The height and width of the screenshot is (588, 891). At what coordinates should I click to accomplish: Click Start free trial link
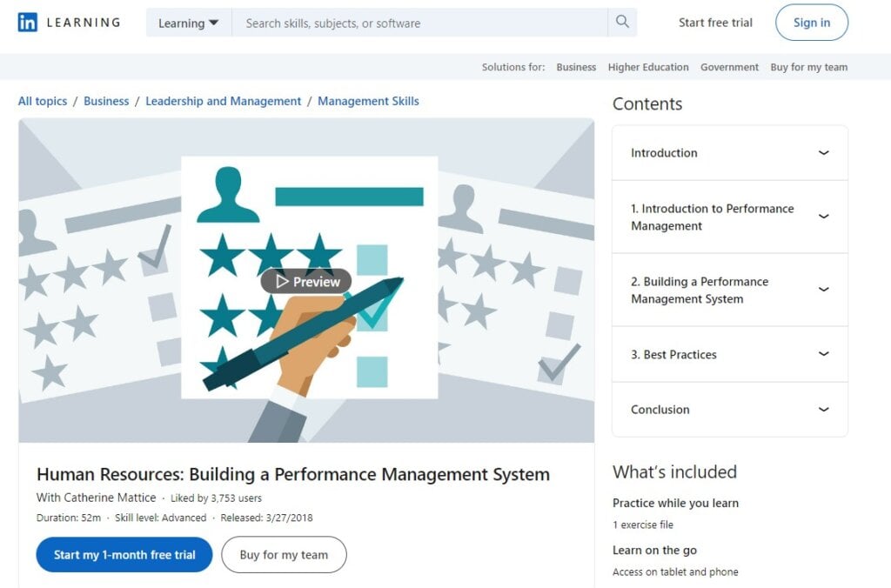pyautogui.click(x=715, y=23)
